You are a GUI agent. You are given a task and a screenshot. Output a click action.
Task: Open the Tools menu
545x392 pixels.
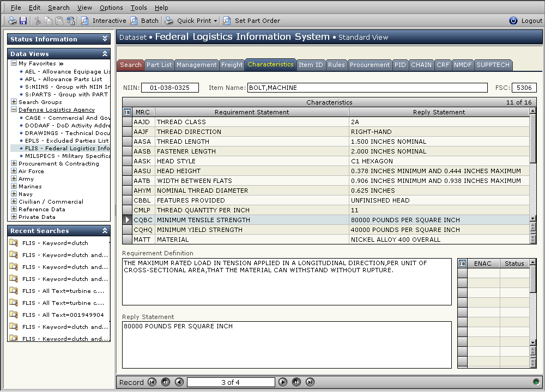138,8
